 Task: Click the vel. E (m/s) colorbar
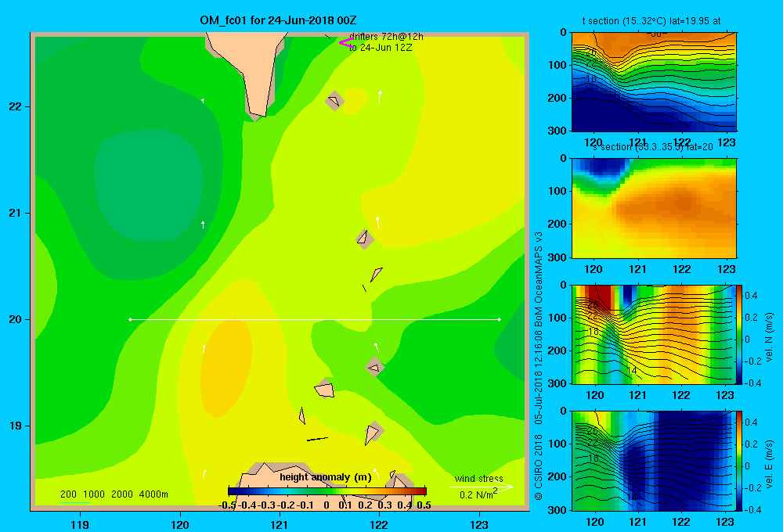pos(740,461)
